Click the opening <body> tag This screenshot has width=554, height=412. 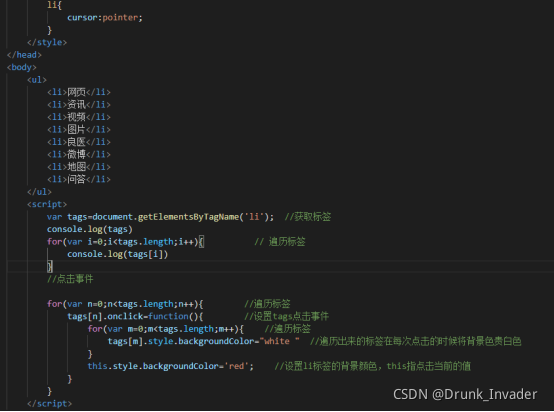22,67
